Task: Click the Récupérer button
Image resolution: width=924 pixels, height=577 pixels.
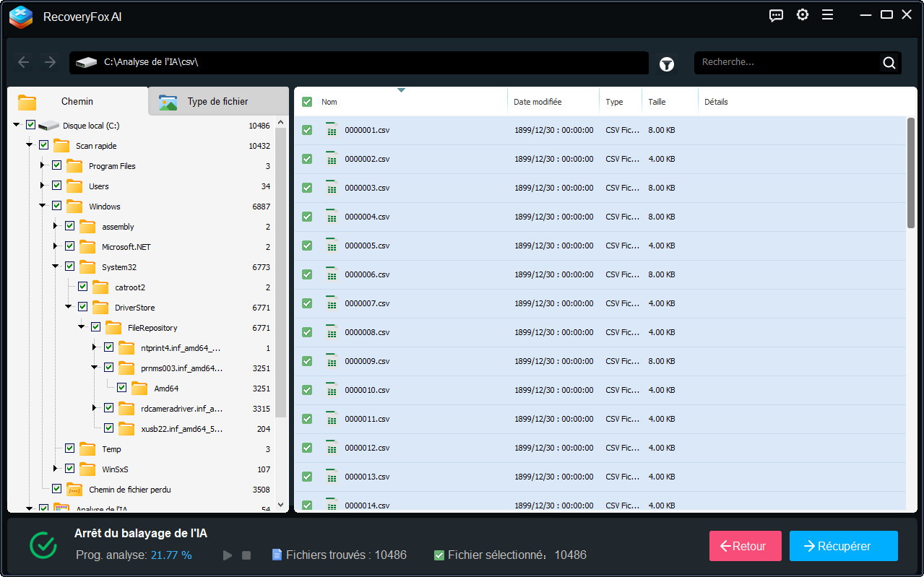Action: point(844,546)
